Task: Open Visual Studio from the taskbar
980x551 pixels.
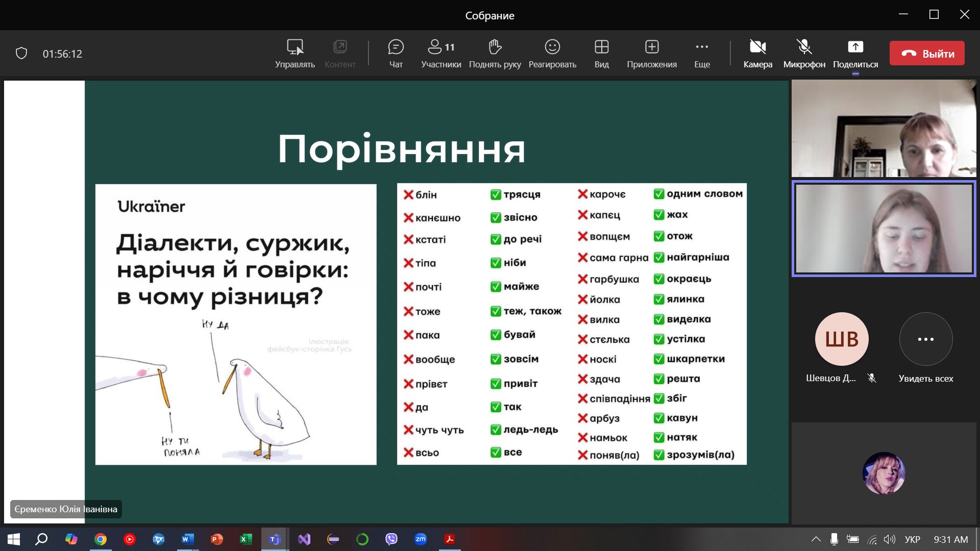Action: [304, 539]
